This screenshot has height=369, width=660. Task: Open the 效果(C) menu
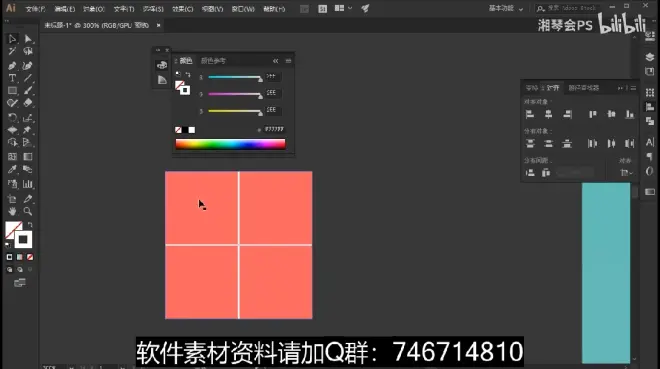click(x=183, y=9)
